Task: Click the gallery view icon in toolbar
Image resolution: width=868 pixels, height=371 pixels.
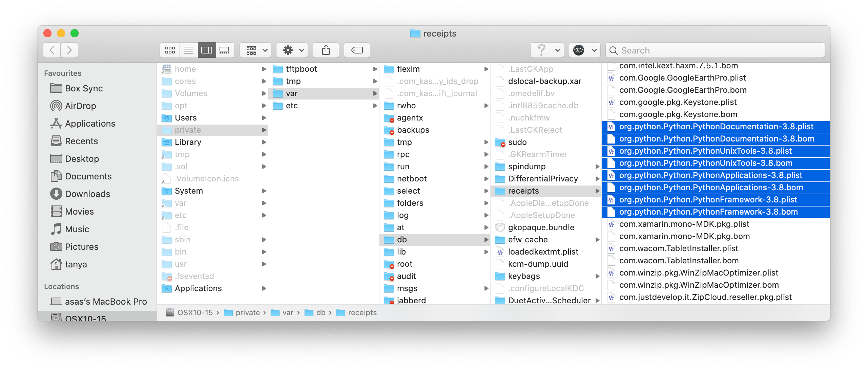Action: pos(225,50)
